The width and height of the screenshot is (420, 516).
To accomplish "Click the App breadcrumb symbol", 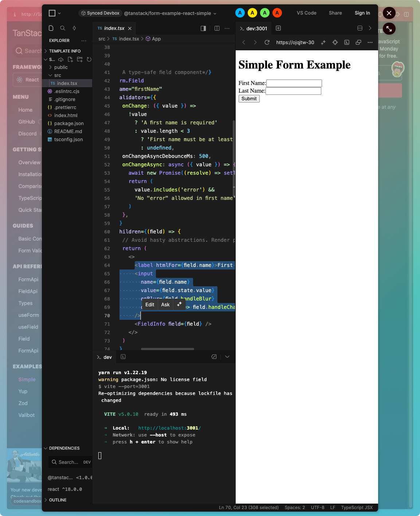I will [153, 39].
